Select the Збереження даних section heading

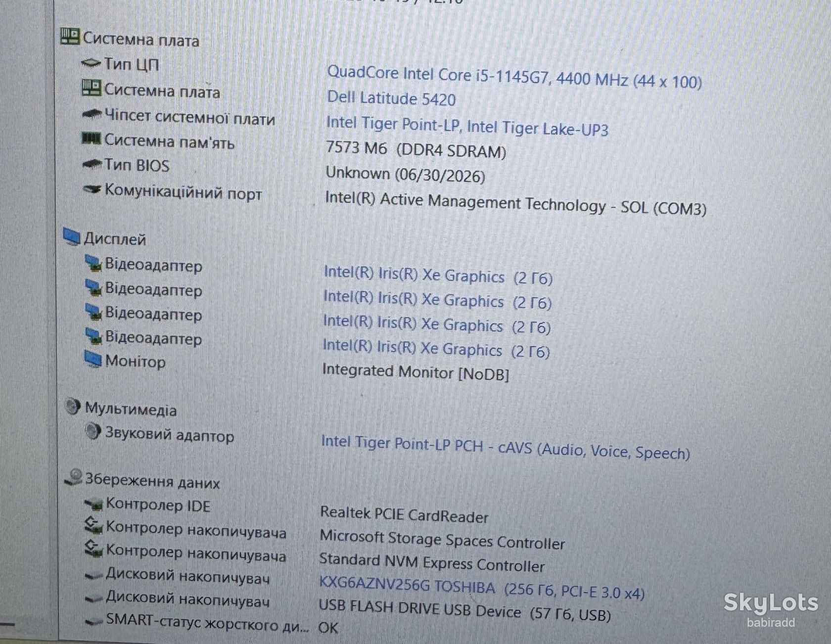click(x=153, y=481)
